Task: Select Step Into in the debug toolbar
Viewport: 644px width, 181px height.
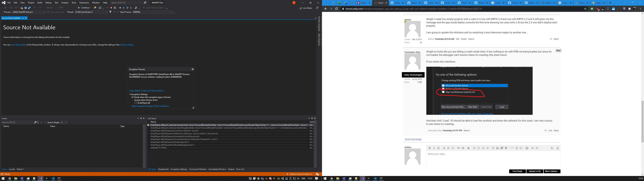Action: [x=124, y=8]
